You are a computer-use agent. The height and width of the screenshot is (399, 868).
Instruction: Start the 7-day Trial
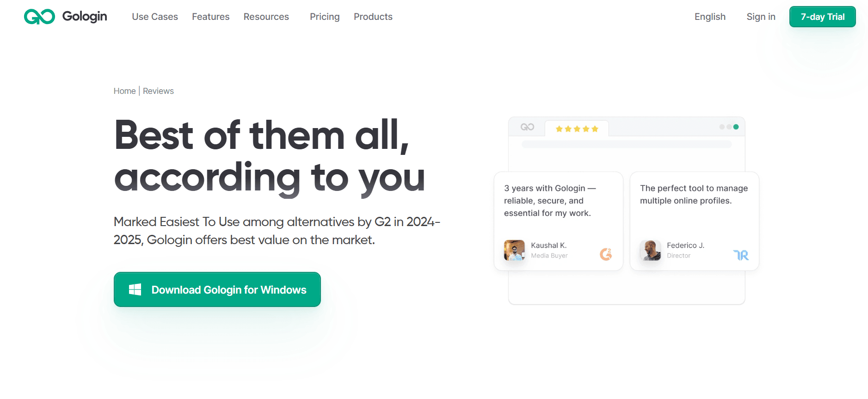[822, 17]
